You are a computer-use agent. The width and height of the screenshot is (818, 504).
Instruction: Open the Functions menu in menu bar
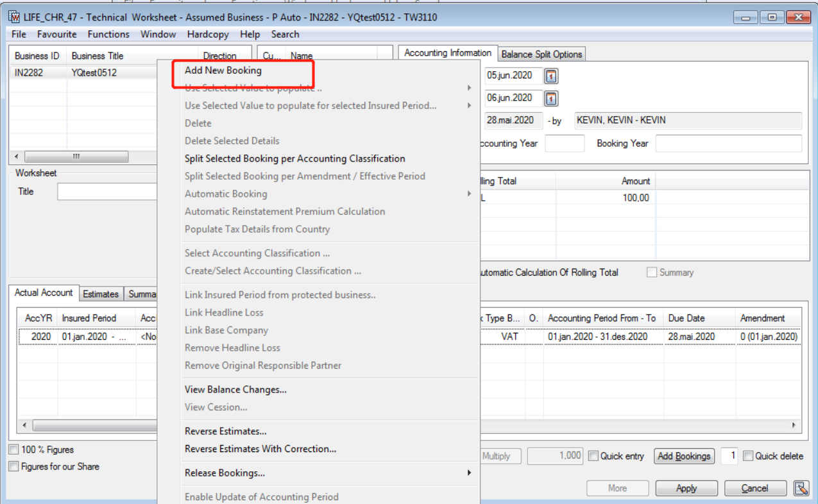tap(108, 35)
